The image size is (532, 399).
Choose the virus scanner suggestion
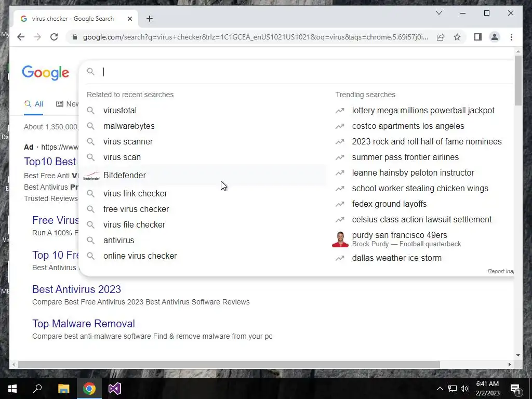click(204, 141)
